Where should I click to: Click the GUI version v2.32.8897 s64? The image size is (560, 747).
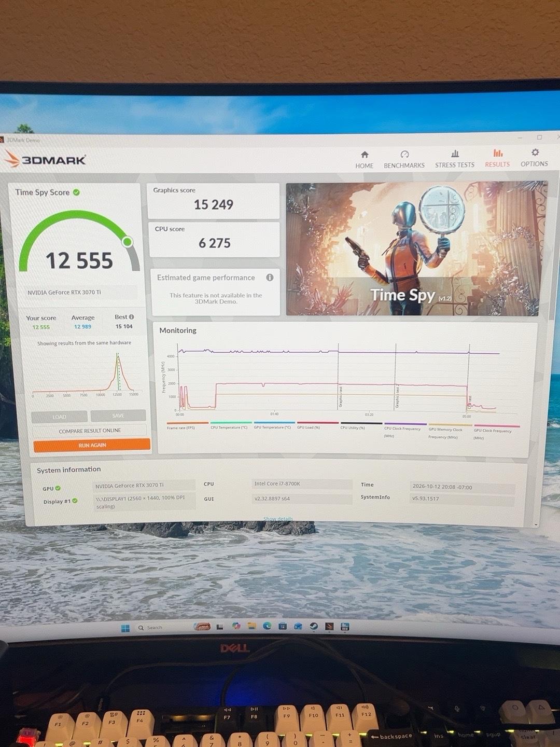(302, 499)
